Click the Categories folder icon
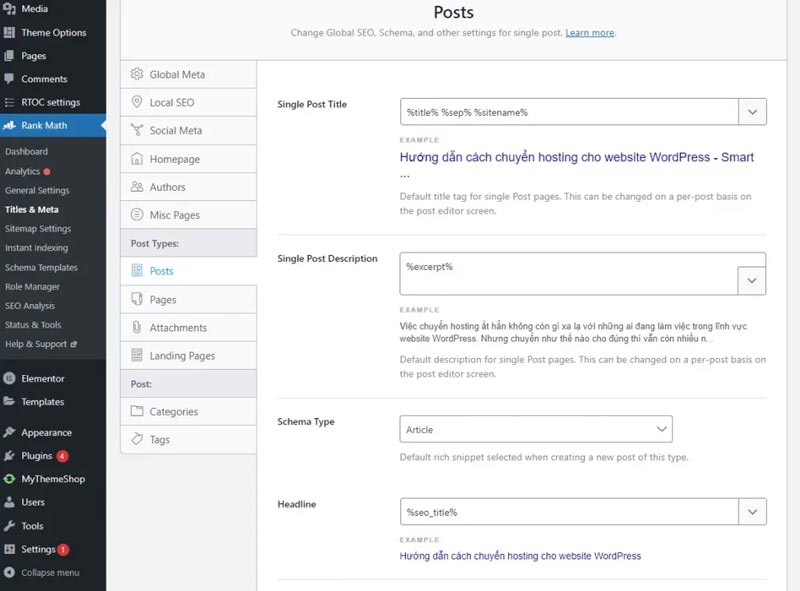800x591 pixels. pyautogui.click(x=137, y=412)
